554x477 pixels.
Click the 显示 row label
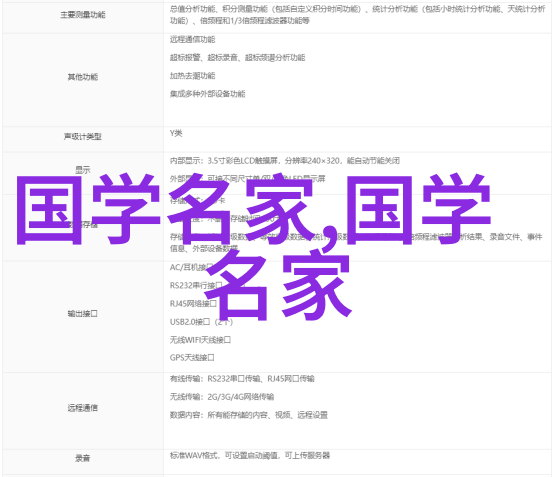[83, 170]
